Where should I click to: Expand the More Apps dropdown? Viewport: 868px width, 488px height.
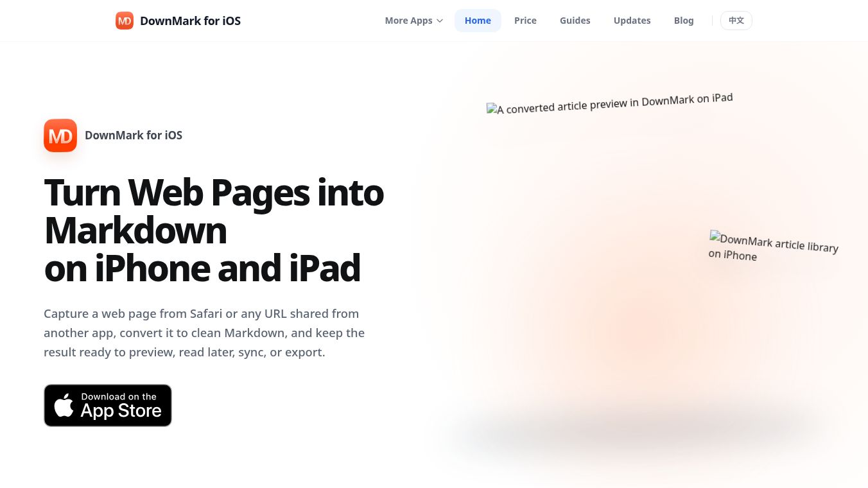click(414, 21)
